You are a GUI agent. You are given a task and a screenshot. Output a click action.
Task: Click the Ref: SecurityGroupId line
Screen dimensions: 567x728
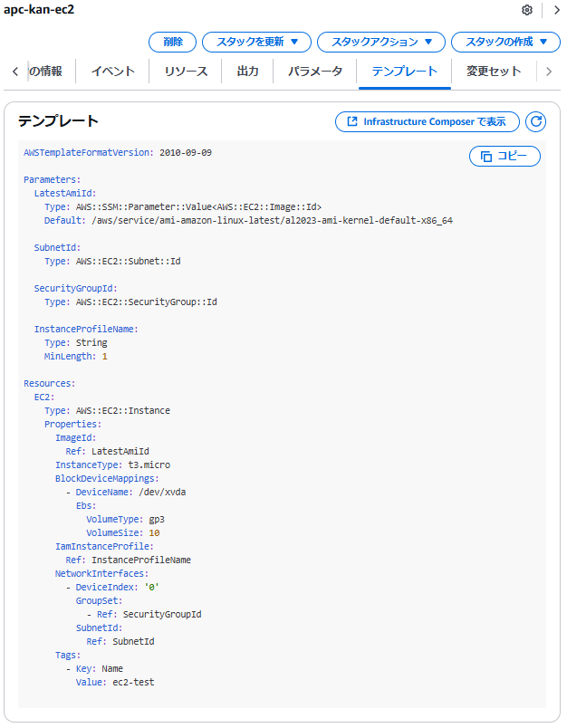[149, 614]
